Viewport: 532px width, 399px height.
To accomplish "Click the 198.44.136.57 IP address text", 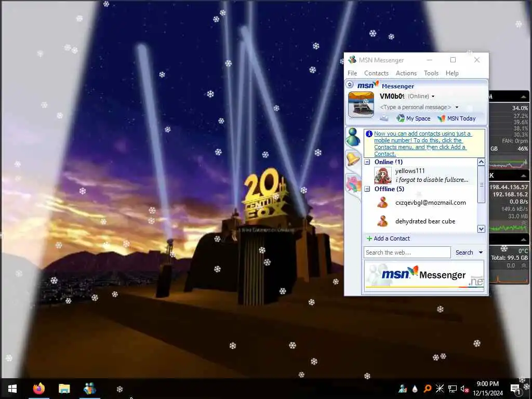I will pyautogui.click(x=509, y=187).
